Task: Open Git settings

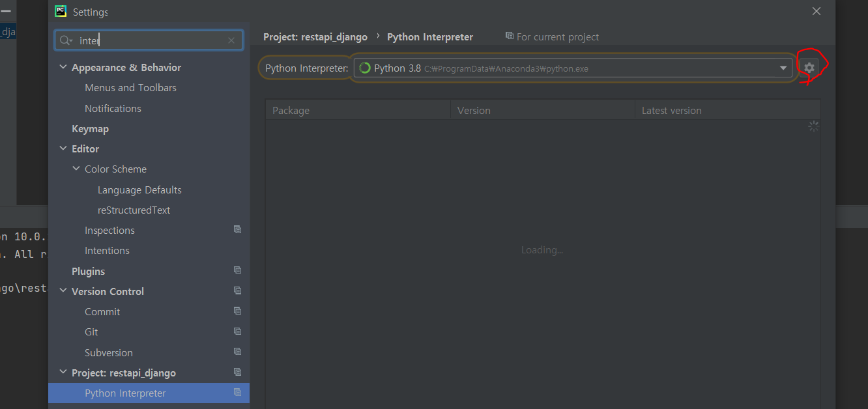Action: click(91, 331)
